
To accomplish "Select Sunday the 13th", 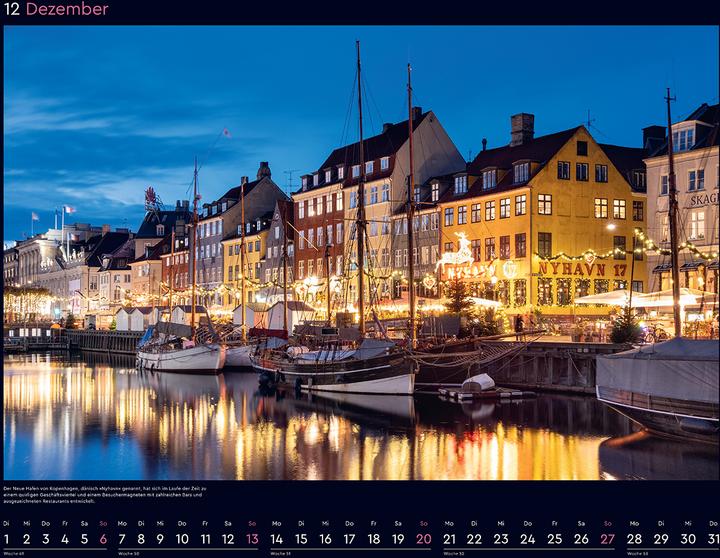I will pos(252,539).
